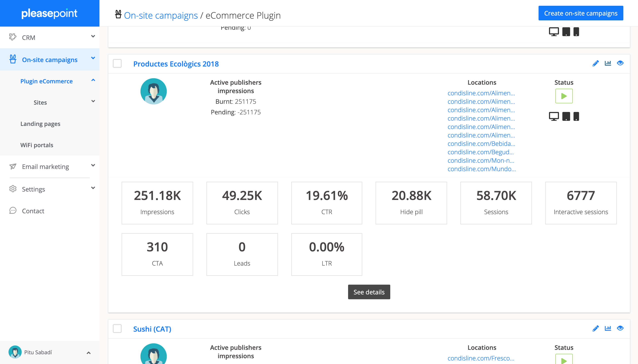Open statistics chart for Productes Ecològics 2018
638x364 pixels.
pyautogui.click(x=608, y=63)
